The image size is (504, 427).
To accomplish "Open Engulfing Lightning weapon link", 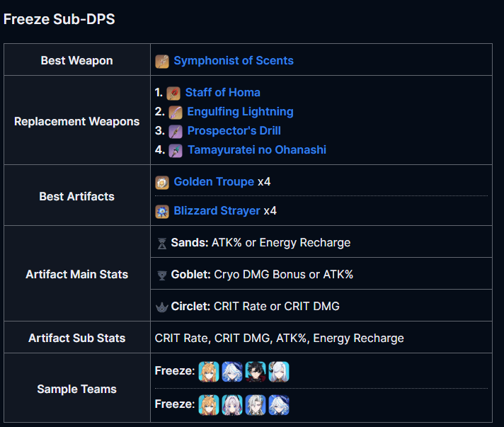I will pos(240,111).
